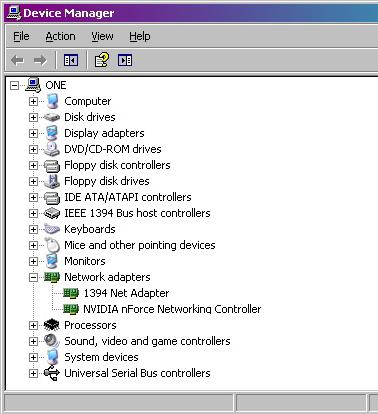The height and width of the screenshot is (414, 378).
Task: Open the File menu
Action: pos(21,36)
